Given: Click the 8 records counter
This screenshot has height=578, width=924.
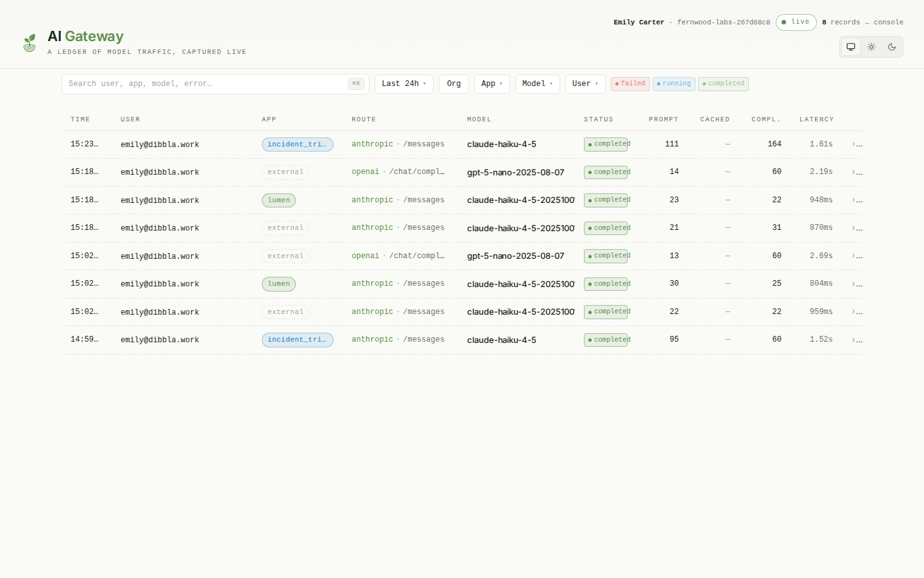Looking at the screenshot, I should (x=841, y=22).
